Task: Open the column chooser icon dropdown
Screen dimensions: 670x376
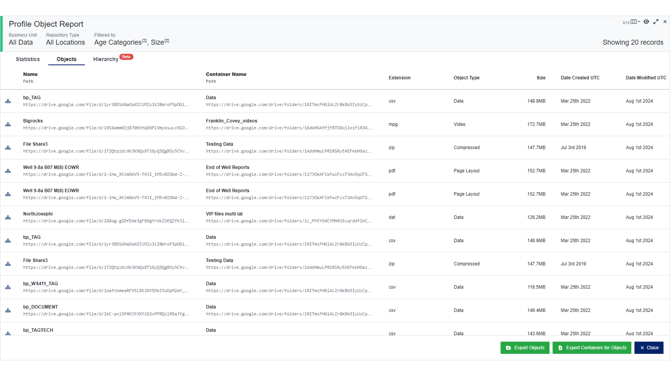Action: [635, 22]
